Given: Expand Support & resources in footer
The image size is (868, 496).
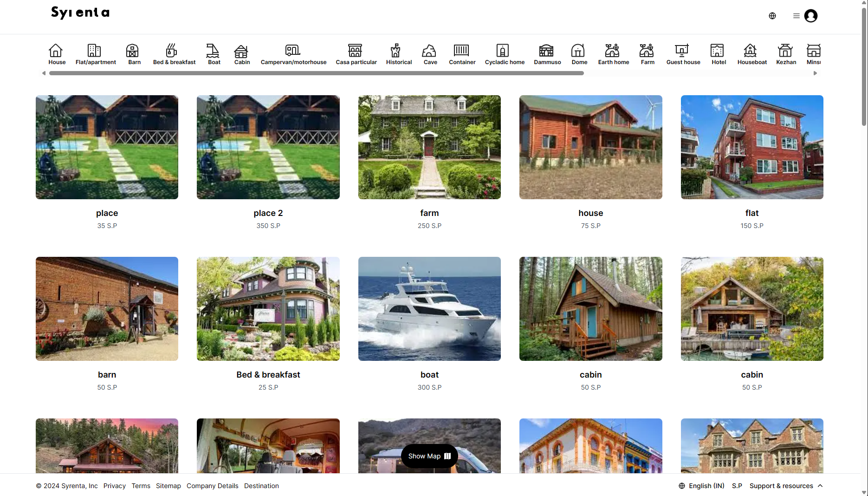Looking at the screenshot, I should 786,486.
